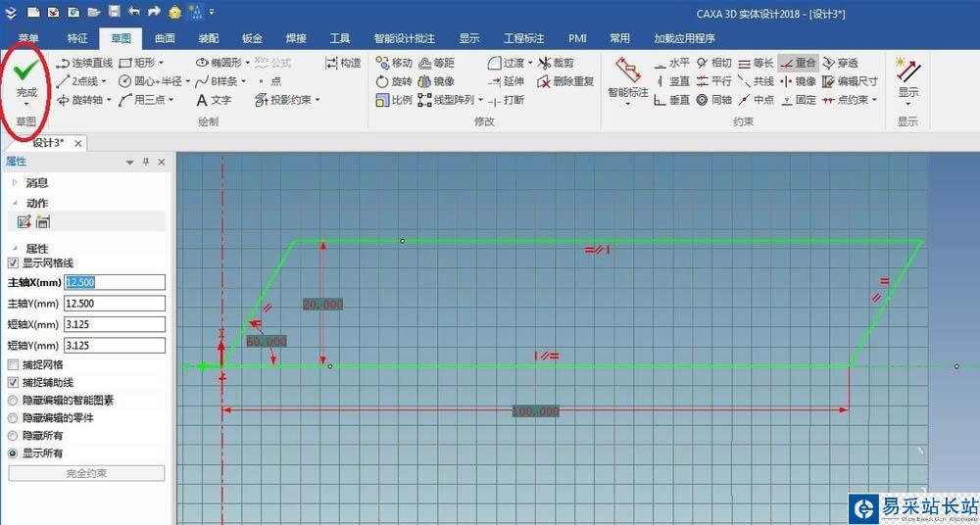Apply 镜像 symmetry constraint in 约束 group

[798, 81]
